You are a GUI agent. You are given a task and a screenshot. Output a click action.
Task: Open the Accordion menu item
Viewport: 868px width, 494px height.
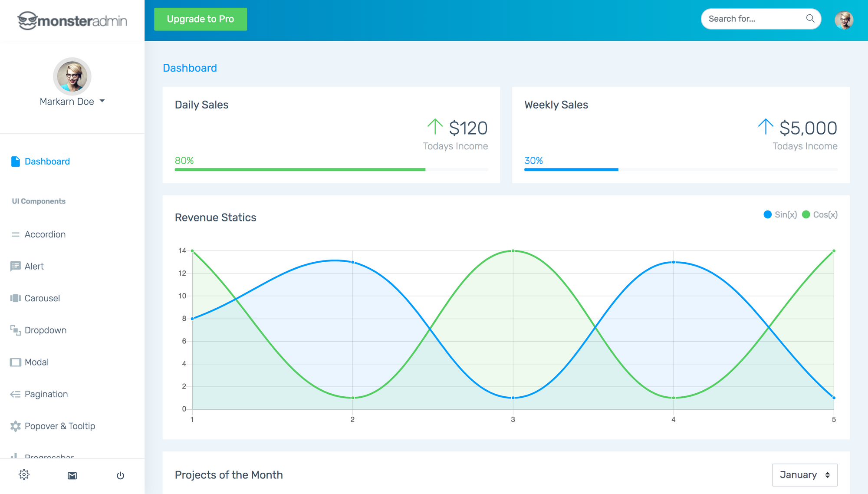[x=45, y=234]
